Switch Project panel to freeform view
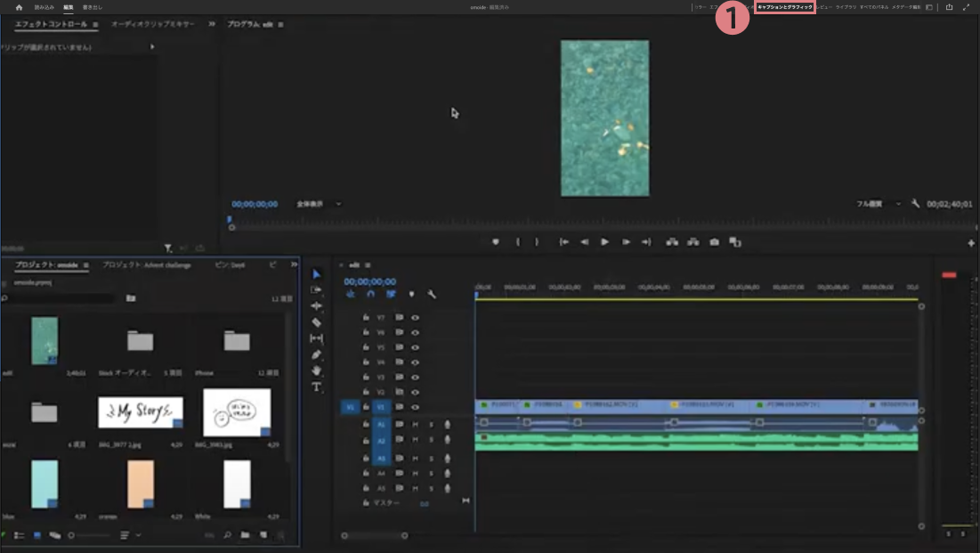 point(55,535)
